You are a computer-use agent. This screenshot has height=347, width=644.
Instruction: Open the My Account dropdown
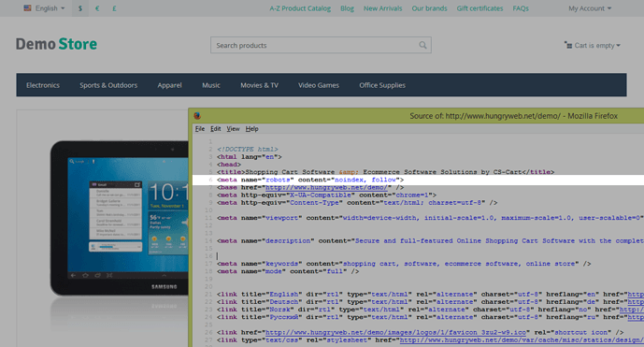coord(590,8)
